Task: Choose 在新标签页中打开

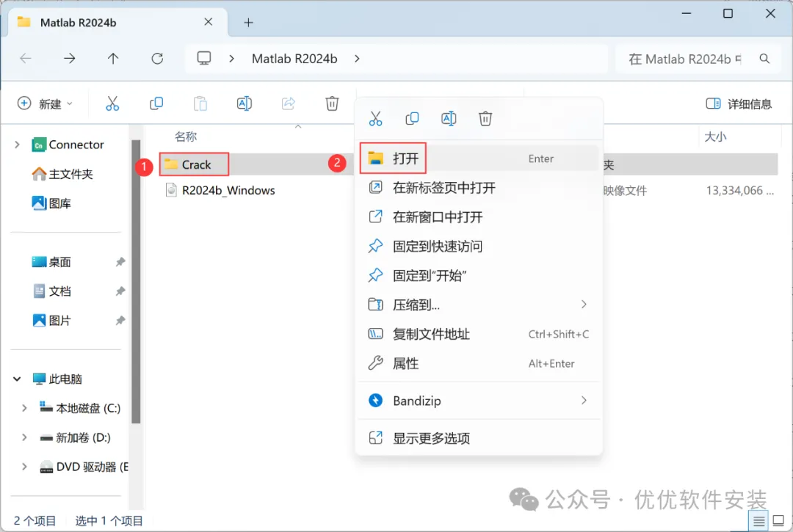Action: [x=479, y=187]
